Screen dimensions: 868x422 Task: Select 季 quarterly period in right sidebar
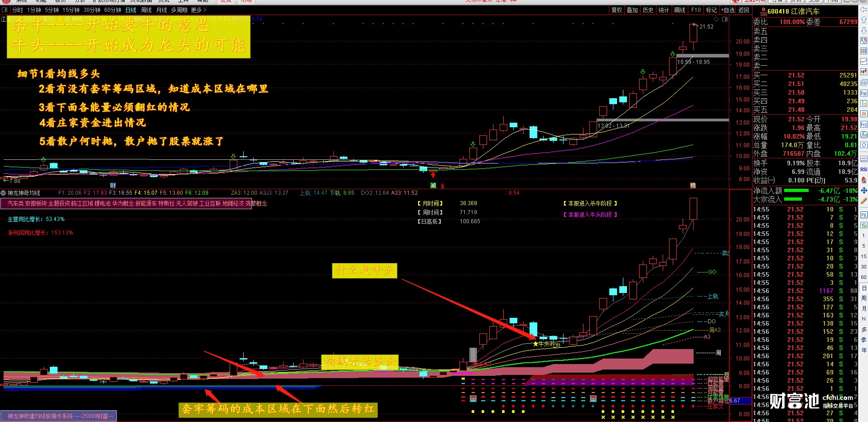pos(864,340)
